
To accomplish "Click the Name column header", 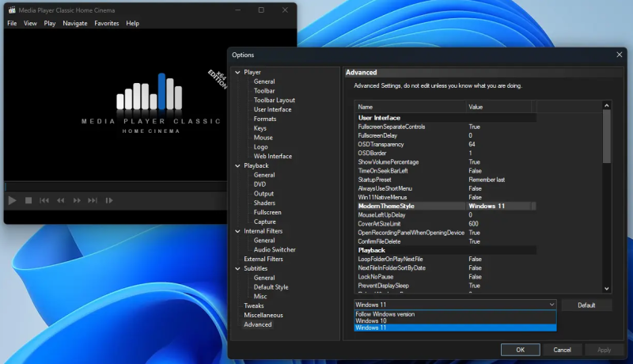I will (x=410, y=107).
